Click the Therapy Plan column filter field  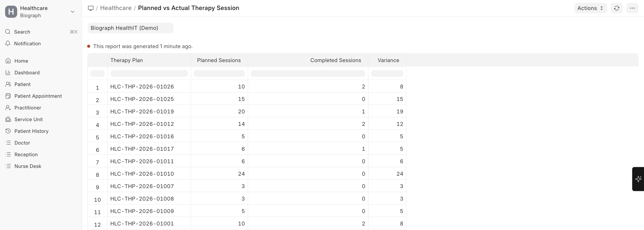pos(149,73)
